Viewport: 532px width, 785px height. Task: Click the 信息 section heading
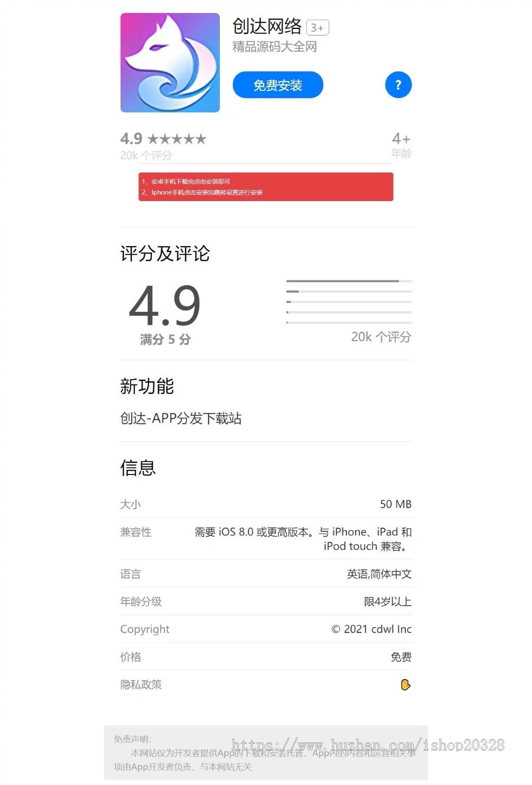pyautogui.click(x=138, y=468)
